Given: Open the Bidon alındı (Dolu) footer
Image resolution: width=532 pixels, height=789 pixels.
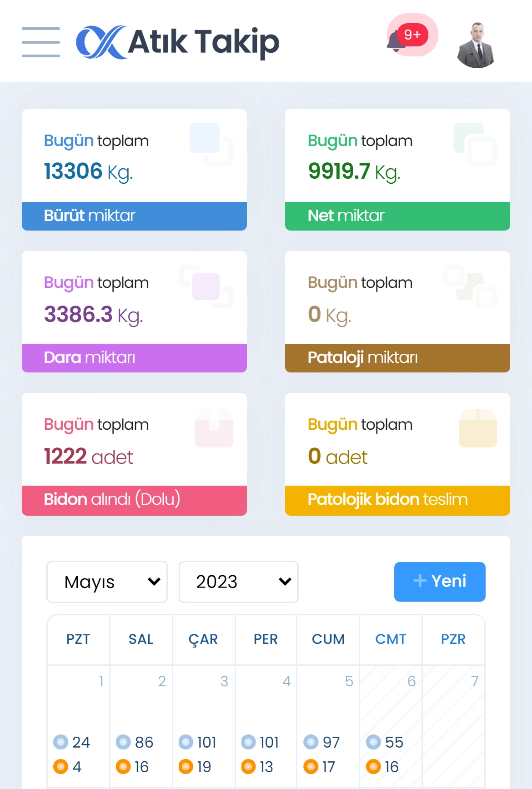Looking at the screenshot, I should 134,500.
